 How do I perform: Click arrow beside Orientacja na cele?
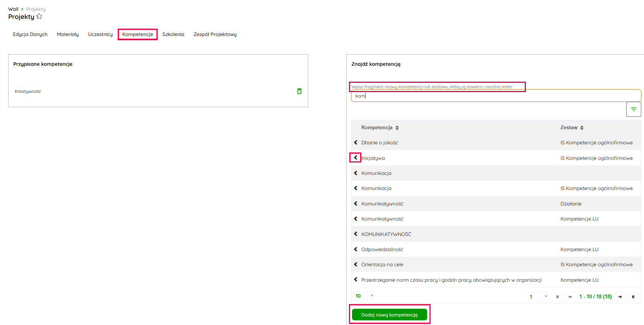pos(355,265)
